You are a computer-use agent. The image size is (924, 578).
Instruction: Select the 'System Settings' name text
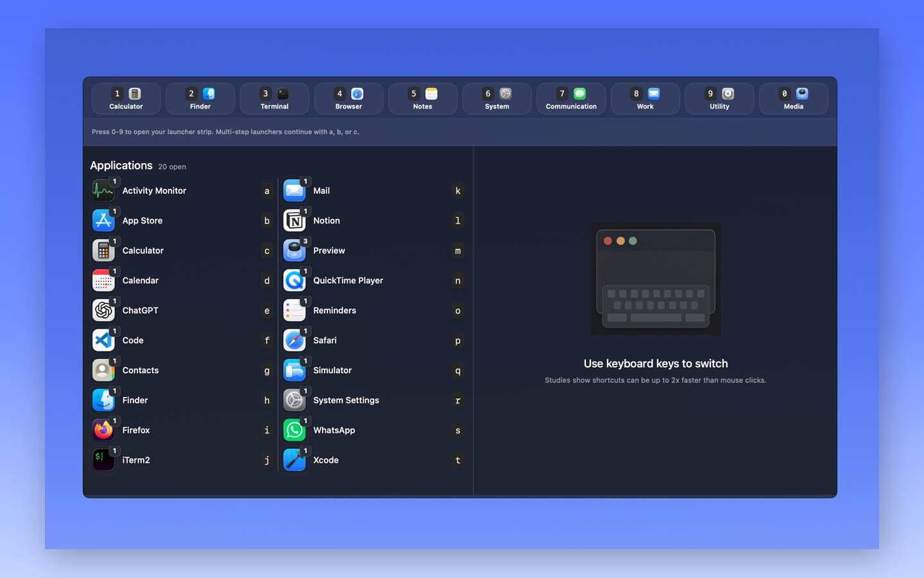pos(346,400)
